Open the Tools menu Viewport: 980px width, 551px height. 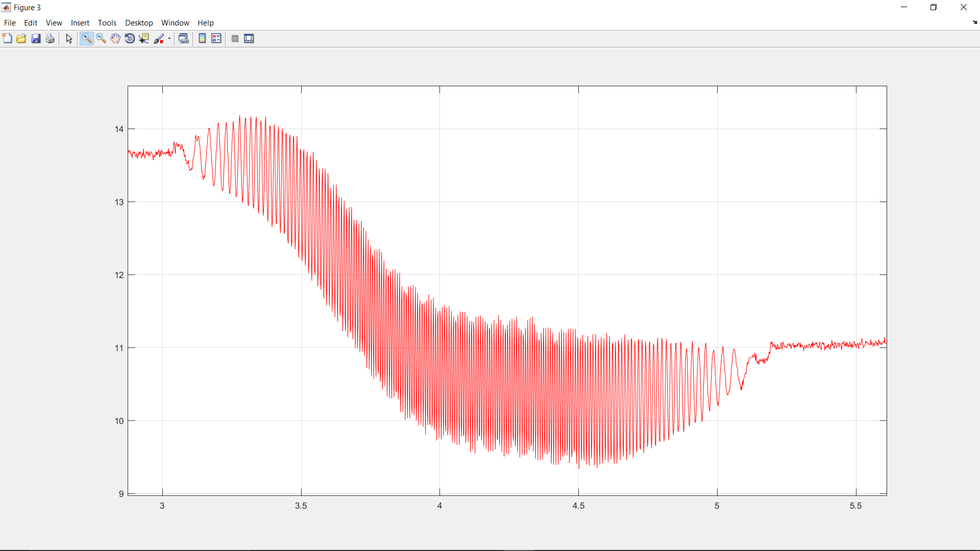tap(107, 23)
